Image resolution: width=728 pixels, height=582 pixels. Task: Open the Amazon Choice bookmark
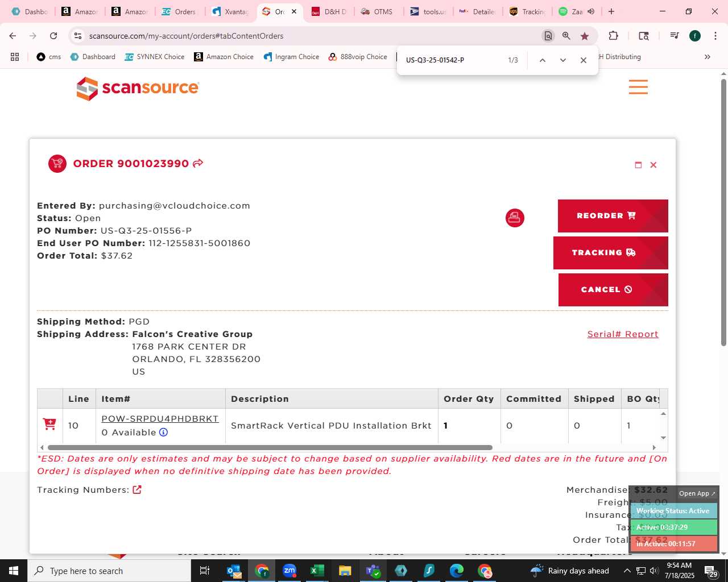(224, 57)
